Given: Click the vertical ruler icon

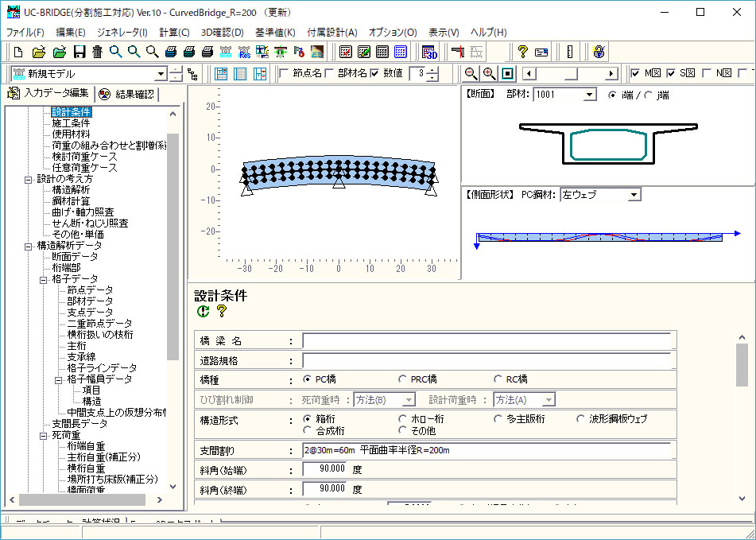Looking at the screenshot, I should [570, 52].
